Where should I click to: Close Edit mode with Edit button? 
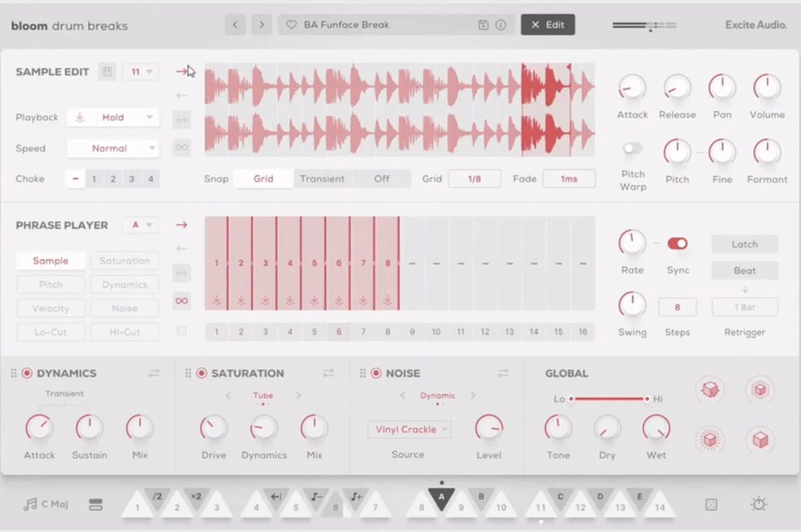point(548,25)
